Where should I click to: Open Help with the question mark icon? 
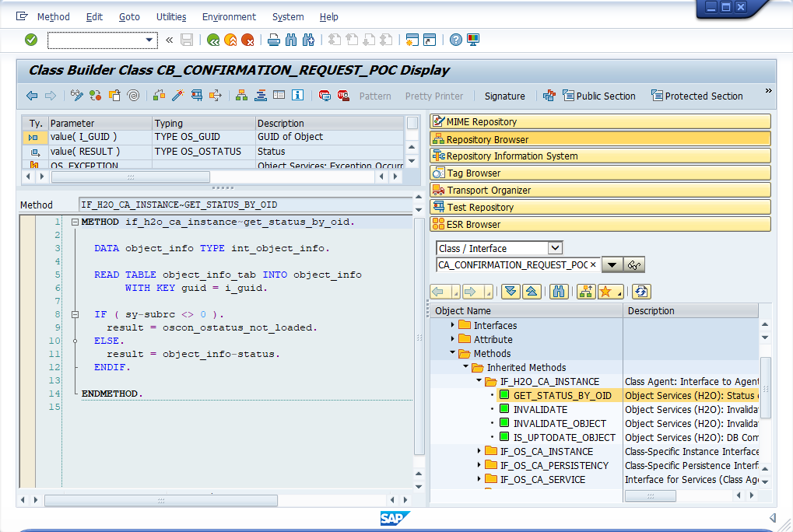[456, 40]
